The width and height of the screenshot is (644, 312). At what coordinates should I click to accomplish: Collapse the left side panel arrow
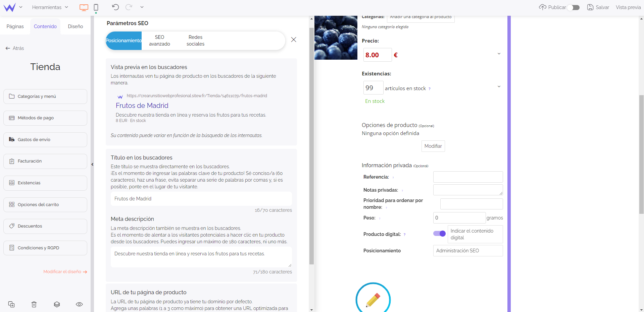92,164
